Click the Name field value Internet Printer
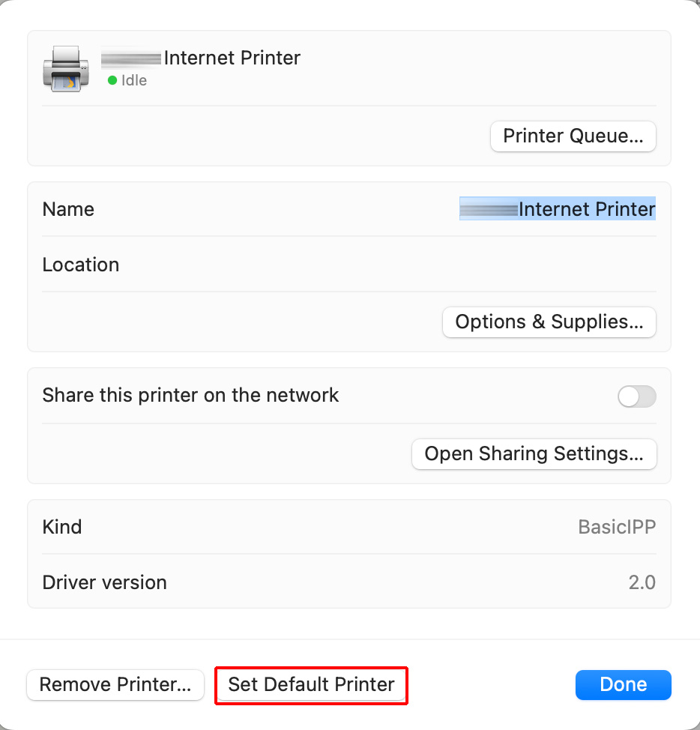 click(557, 209)
